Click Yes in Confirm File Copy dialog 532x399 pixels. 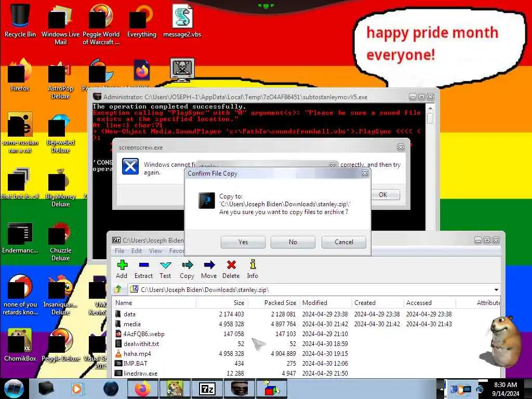tap(243, 242)
